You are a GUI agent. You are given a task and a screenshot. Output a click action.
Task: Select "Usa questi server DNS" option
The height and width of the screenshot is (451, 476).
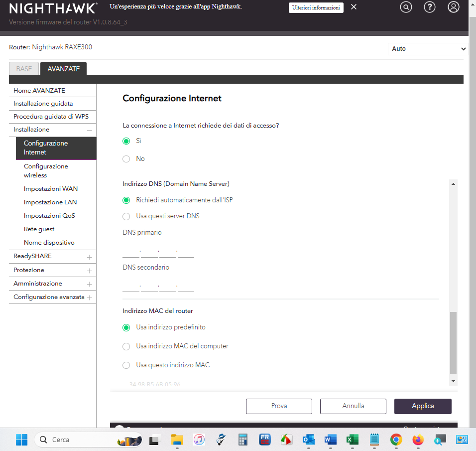pos(126,216)
